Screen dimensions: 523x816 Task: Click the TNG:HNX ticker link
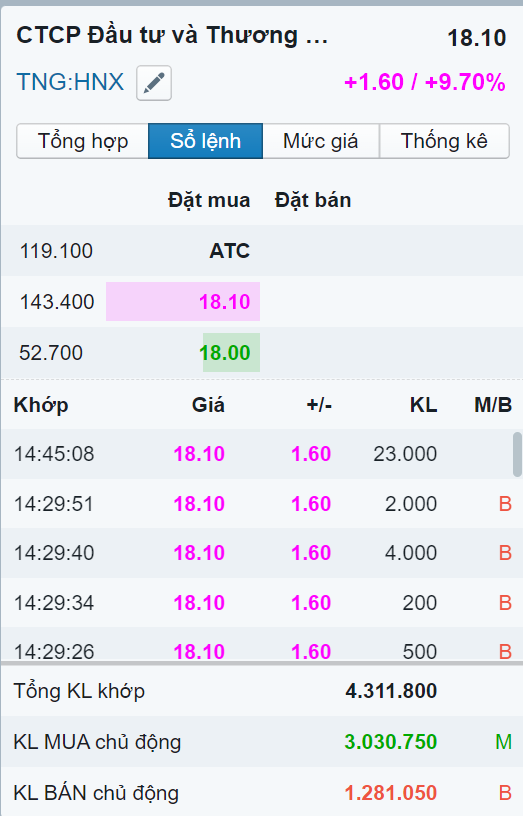[70, 82]
